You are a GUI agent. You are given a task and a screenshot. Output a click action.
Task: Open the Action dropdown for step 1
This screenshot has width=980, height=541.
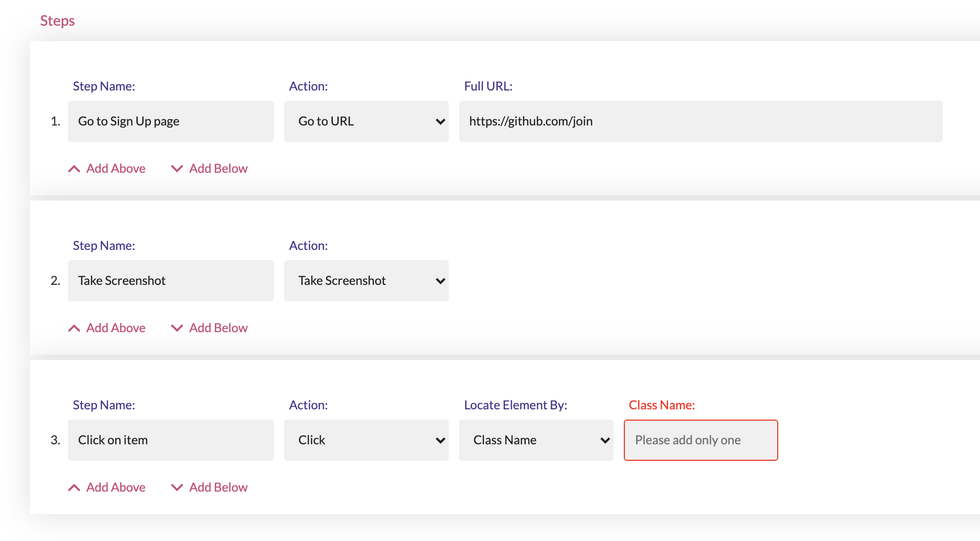(x=366, y=121)
